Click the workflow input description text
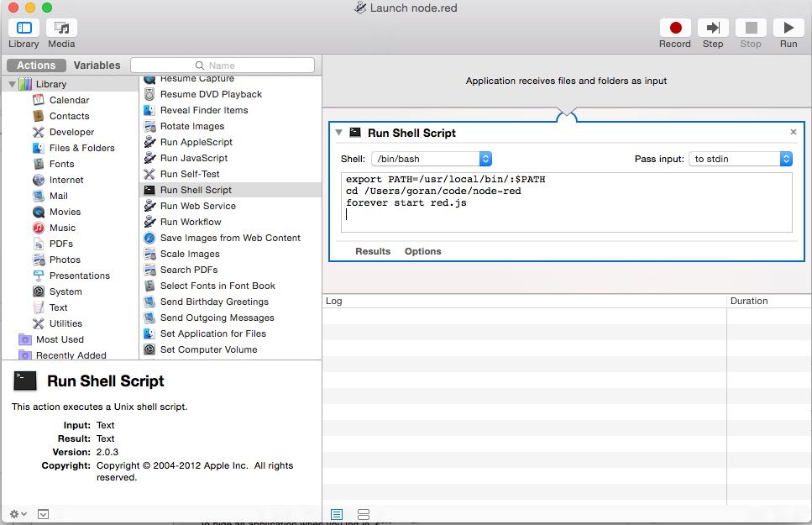The width and height of the screenshot is (812, 525). pyautogui.click(x=566, y=81)
